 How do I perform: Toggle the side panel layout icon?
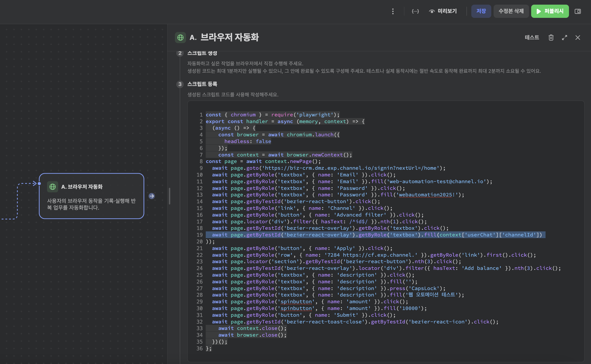pos(578,11)
